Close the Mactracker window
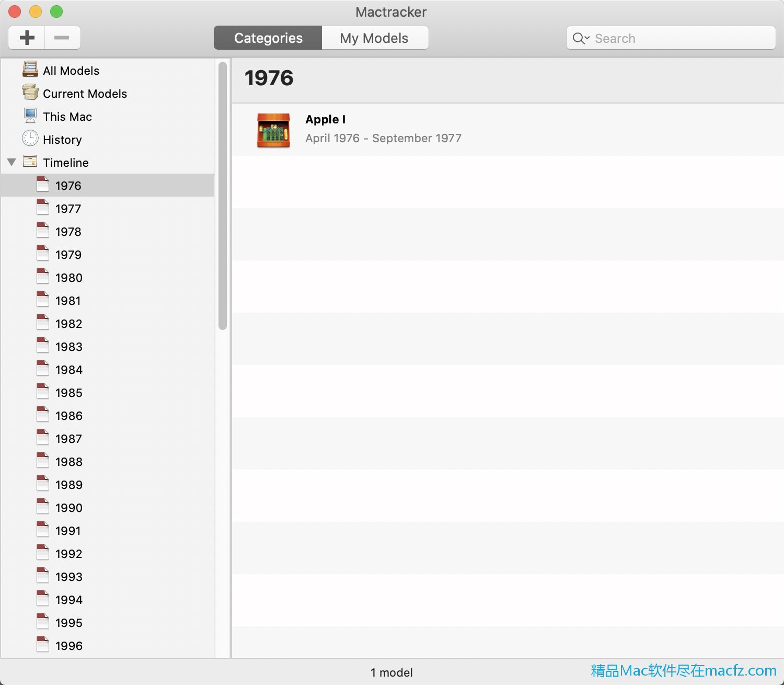This screenshot has width=784, height=685. click(x=15, y=11)
